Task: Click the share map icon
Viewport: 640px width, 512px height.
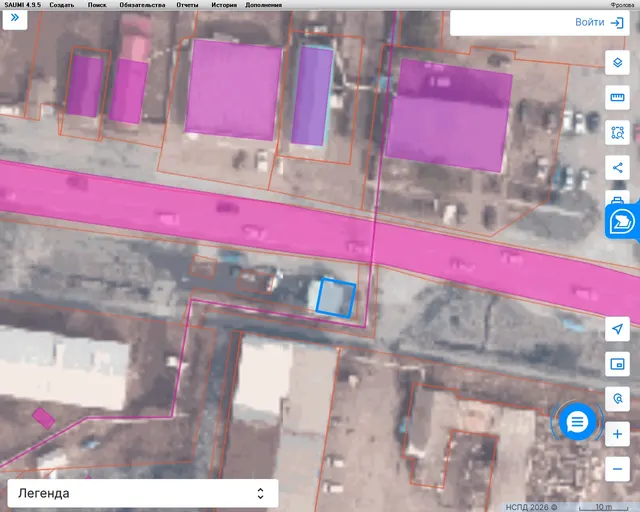Action: 617,168
